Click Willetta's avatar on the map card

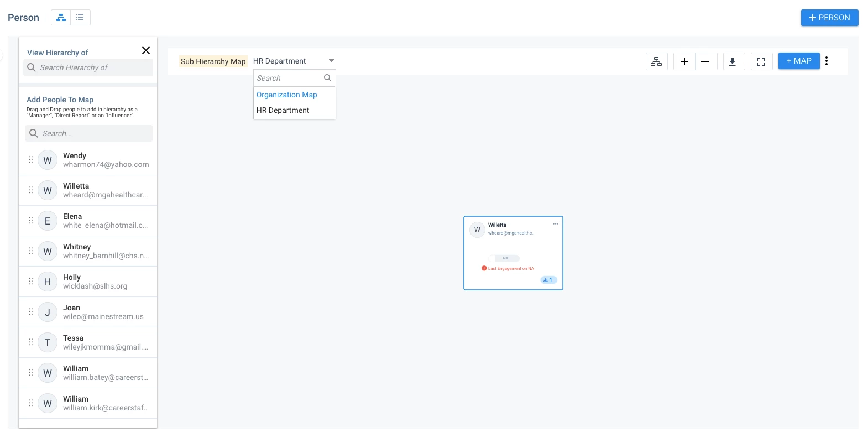click(x=477, y=230)
